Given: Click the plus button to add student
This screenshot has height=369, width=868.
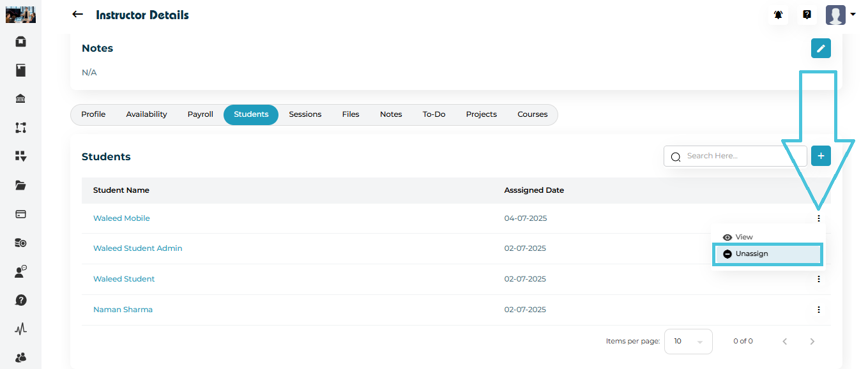Looking at the screenshot, I should [x=821, y=156].
